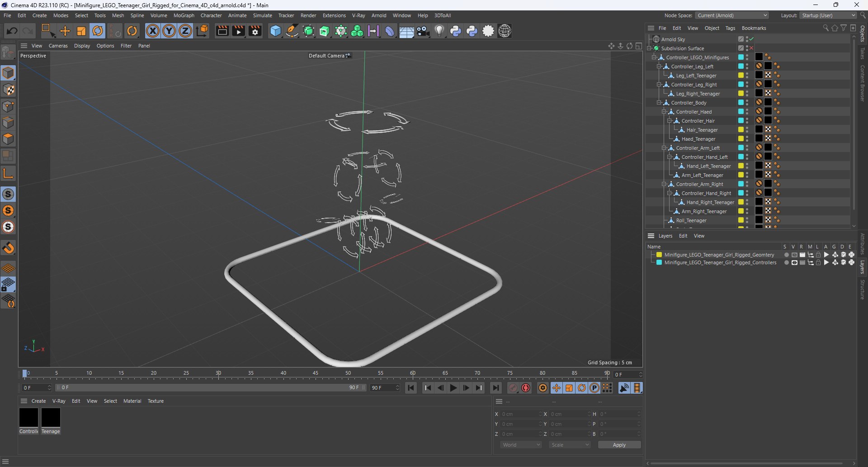This screenshot has width=868, height=467.
Task: Click the globe icon in top toolbar
Action: point(505,31)
